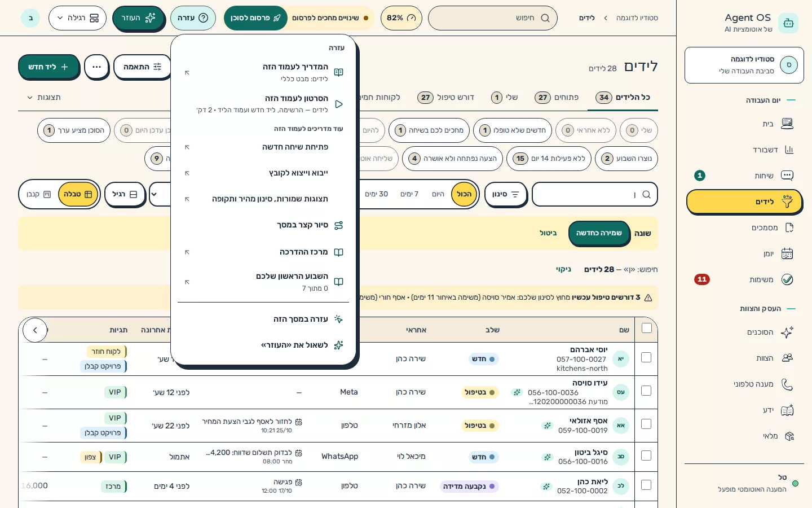The height and width of the screenshot is (508, 812).
Task: Click the ניקוי clear search link
Action: click(x=564, y=269)
